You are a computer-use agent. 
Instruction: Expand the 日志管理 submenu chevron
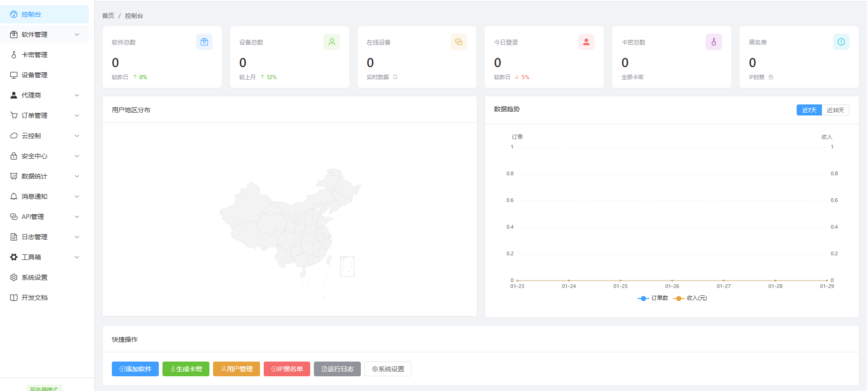(x=77, y=237)
